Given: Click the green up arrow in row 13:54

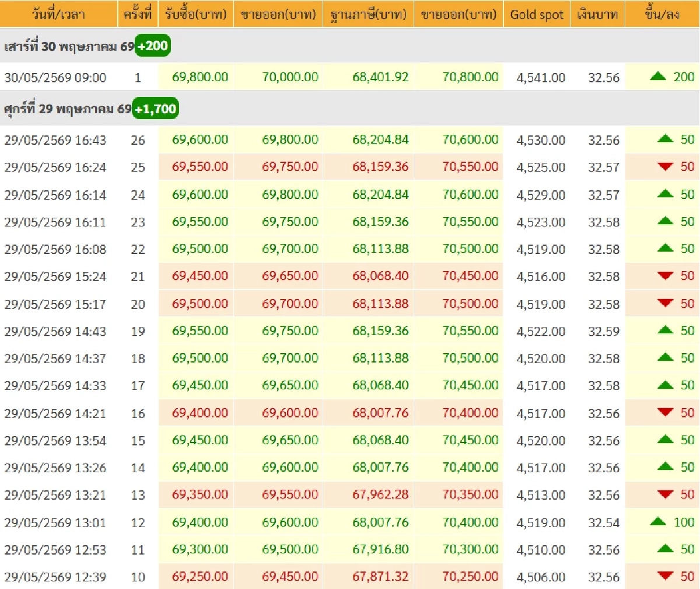Looking at the screenshot, I should click(x=665, y=440).
